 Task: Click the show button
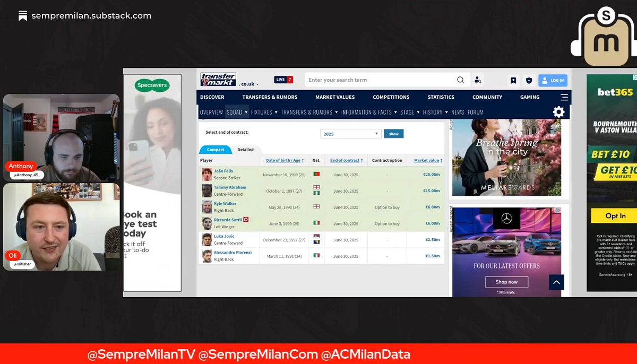[394, 134]
